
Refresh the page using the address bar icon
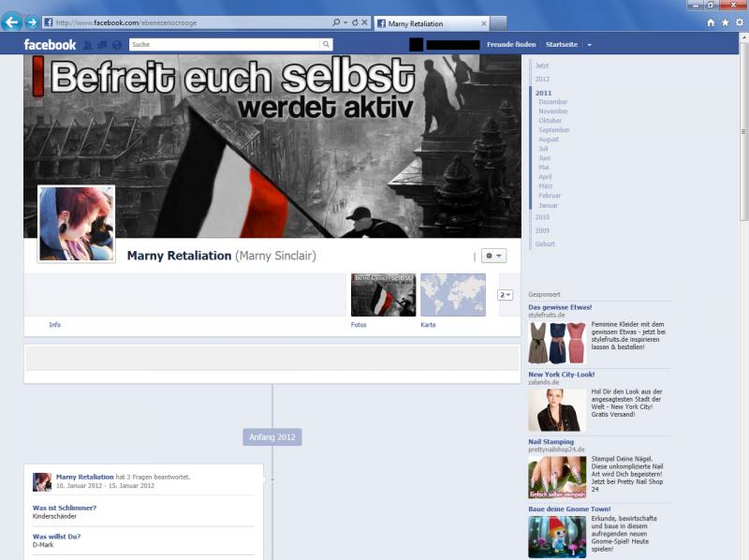coord(355,22)
